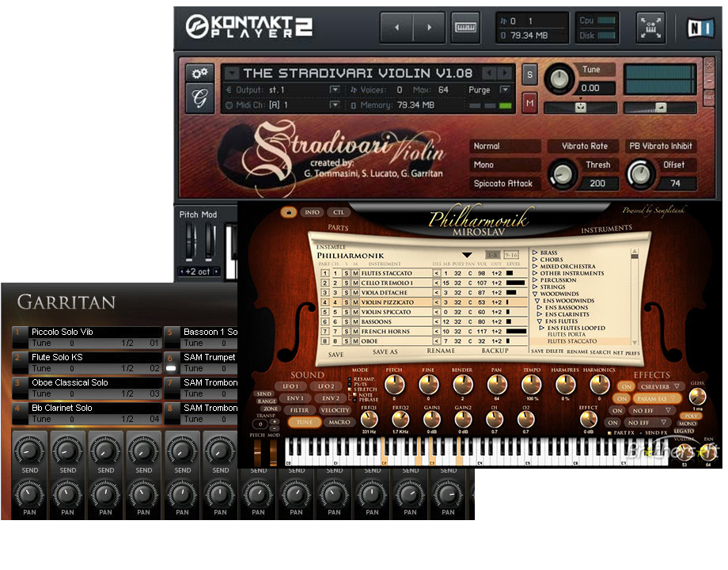Click the lock icon button in Philharmonik
The image size is (728, 570).
[288, 212]
